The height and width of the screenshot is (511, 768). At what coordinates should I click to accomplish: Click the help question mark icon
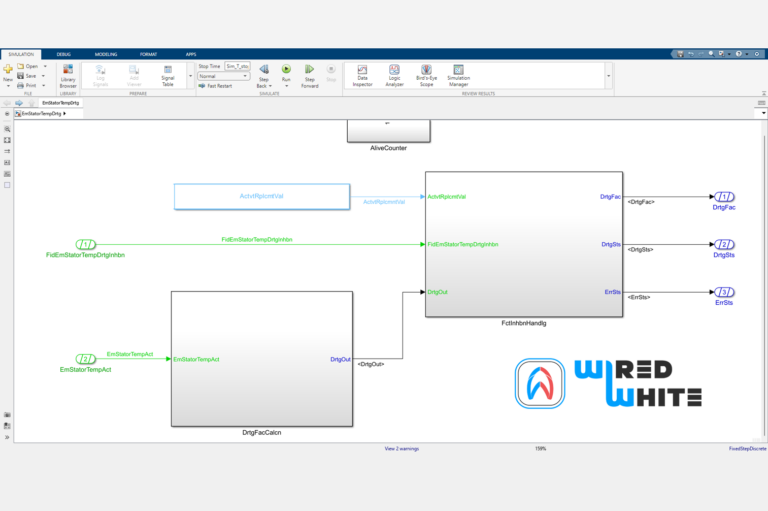click(739, 54)
